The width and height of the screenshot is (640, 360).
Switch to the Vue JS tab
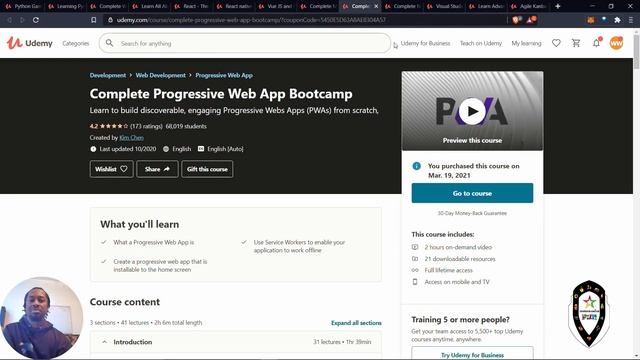276,6
